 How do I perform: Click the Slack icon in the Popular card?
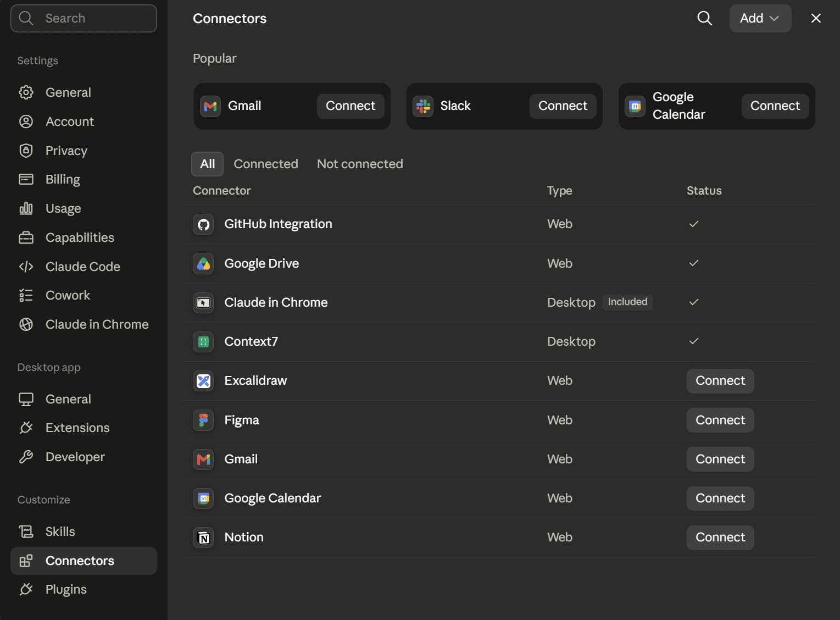[423, 106]
